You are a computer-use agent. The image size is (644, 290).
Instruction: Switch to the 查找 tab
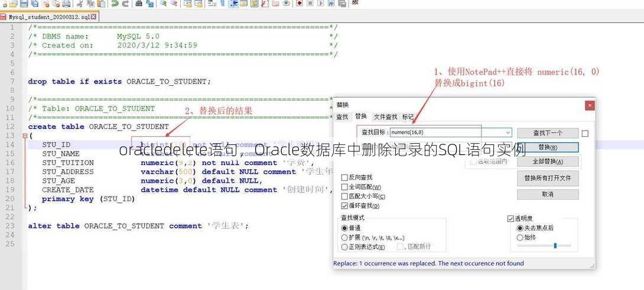coord(342,117)
